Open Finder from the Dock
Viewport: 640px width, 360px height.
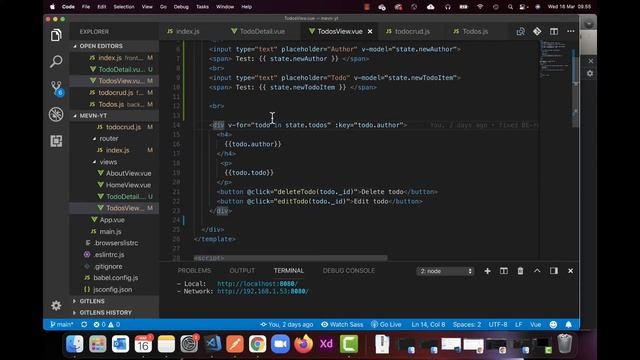coord(75,344)
